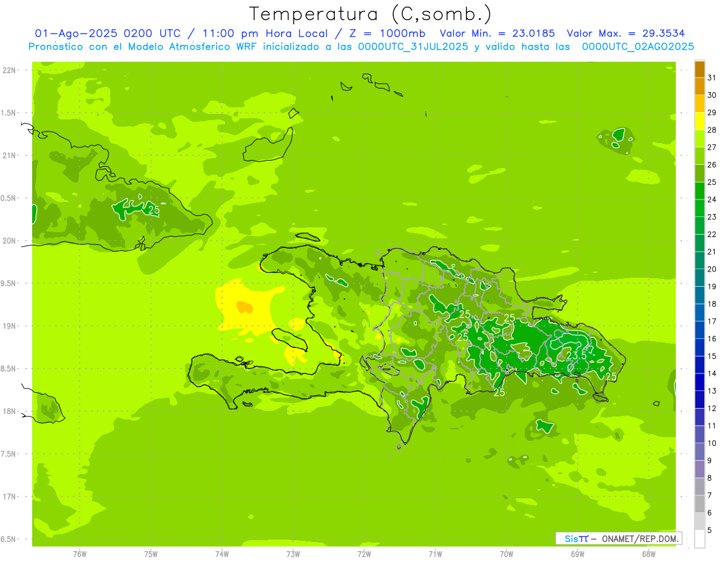
Task: Pick the gray swatch between legend values 6 and 7
Action: pyautogui.click(x=699, y=504)
